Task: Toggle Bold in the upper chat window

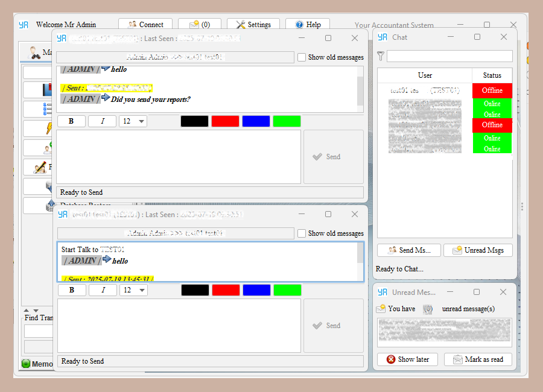Action: pos(71,121)
